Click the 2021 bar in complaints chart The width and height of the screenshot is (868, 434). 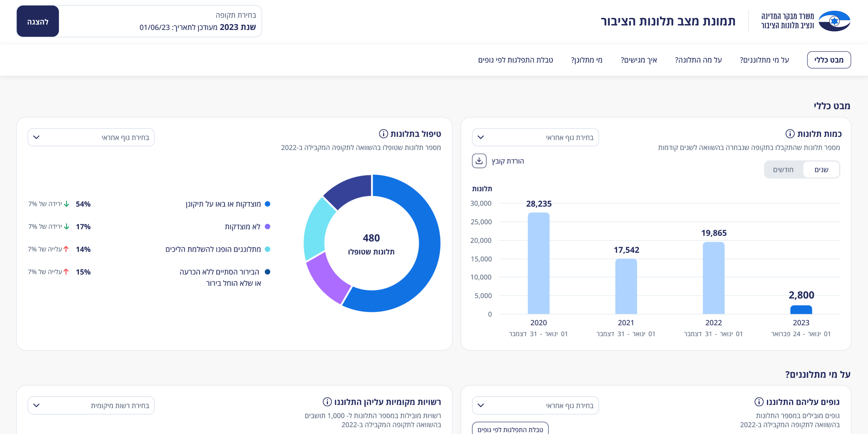626,286
